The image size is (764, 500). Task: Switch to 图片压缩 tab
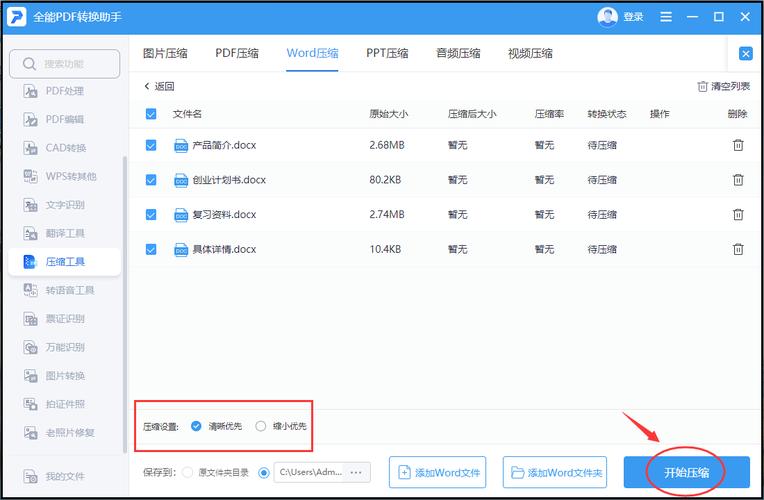(x=165, y=53)
